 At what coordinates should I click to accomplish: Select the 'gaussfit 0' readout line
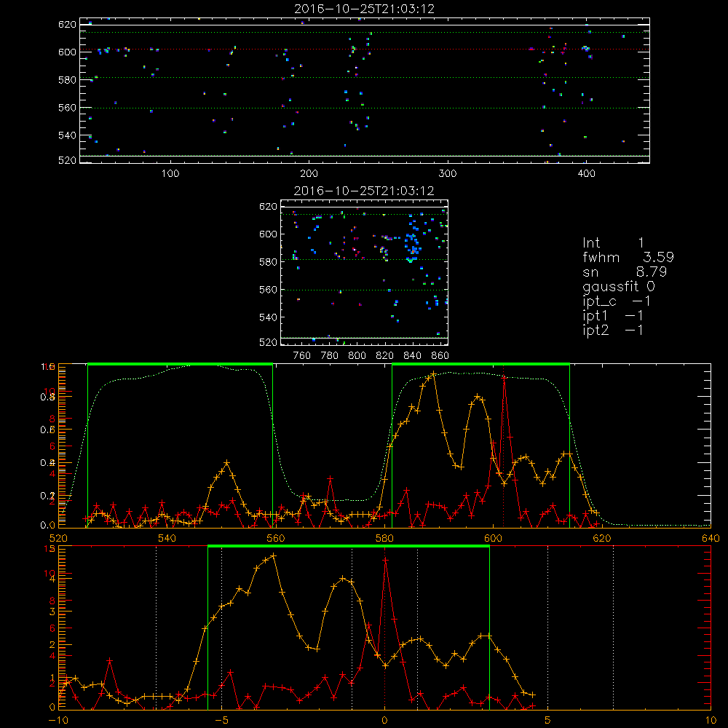click(619, 287)
